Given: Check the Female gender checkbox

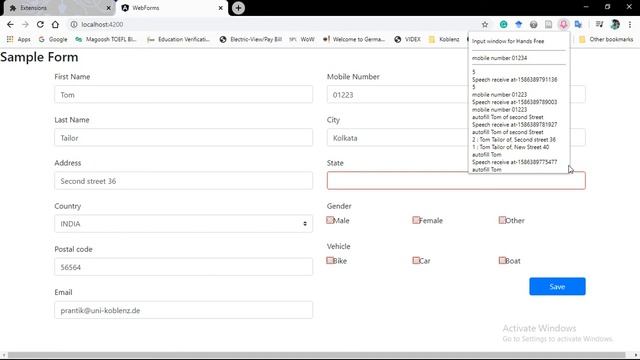Looking at the screenshot, I should tap(416, 220).
